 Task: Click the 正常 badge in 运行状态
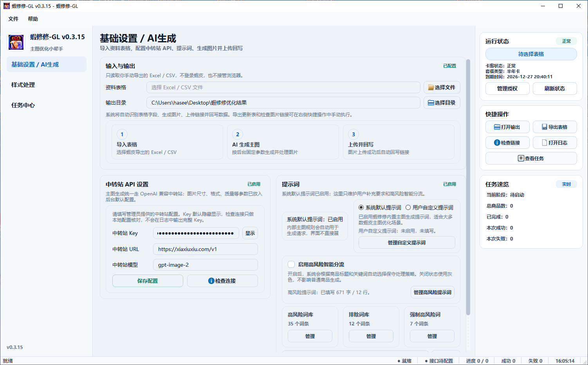click(566, 41)
